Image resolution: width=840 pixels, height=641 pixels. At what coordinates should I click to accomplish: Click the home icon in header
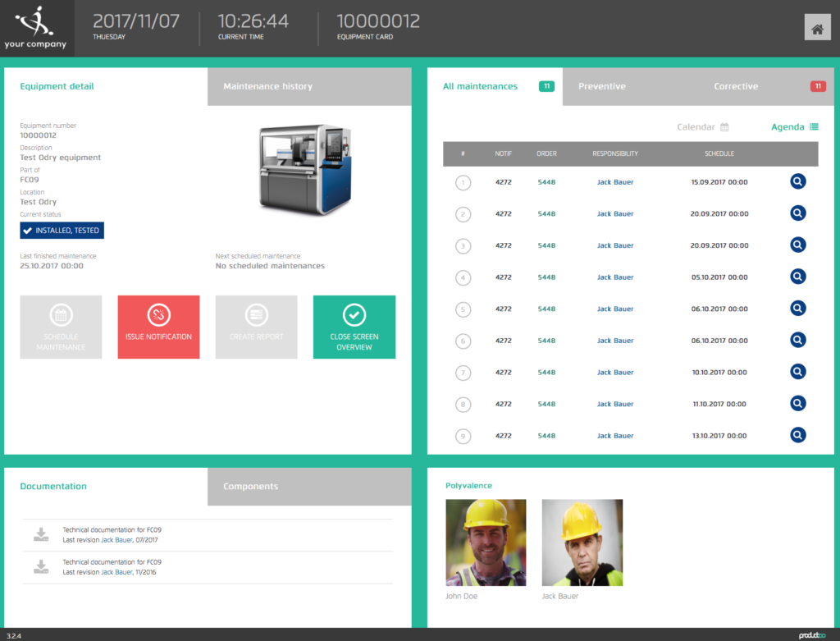817,29
